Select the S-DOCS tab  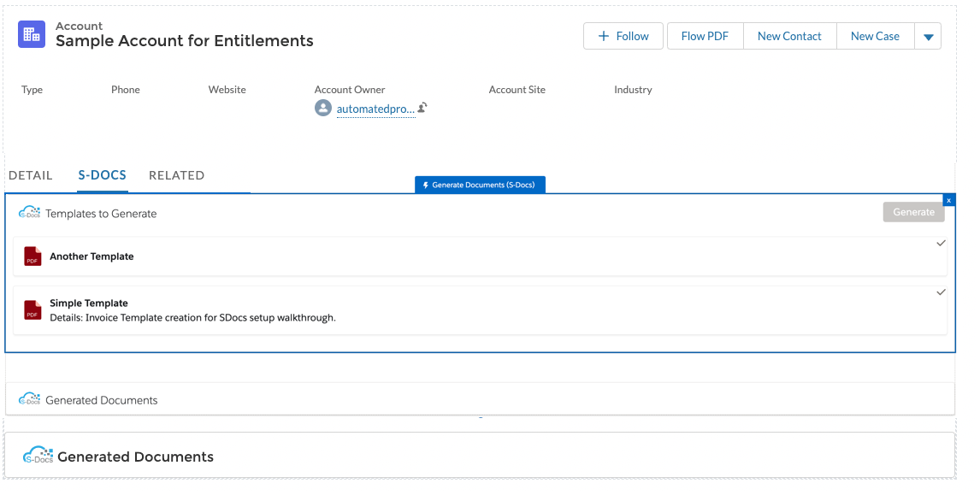(103, 175)
